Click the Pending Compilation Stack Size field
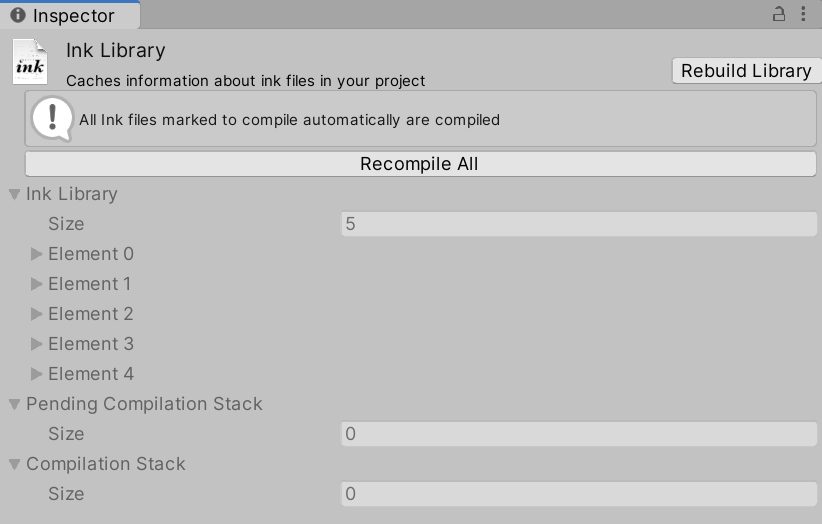Image resolution: width=822 pixels, height=524 pixels. pos(579,434)
